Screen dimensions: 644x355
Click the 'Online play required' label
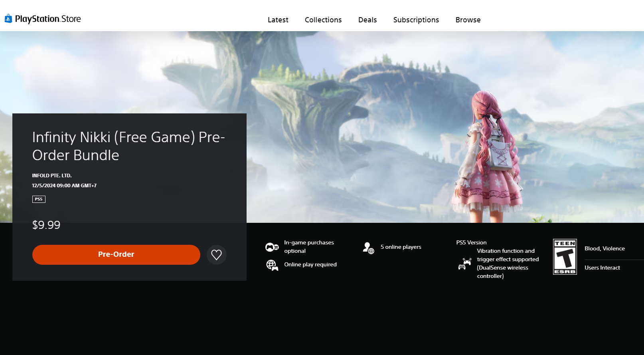tap(310, 265)
